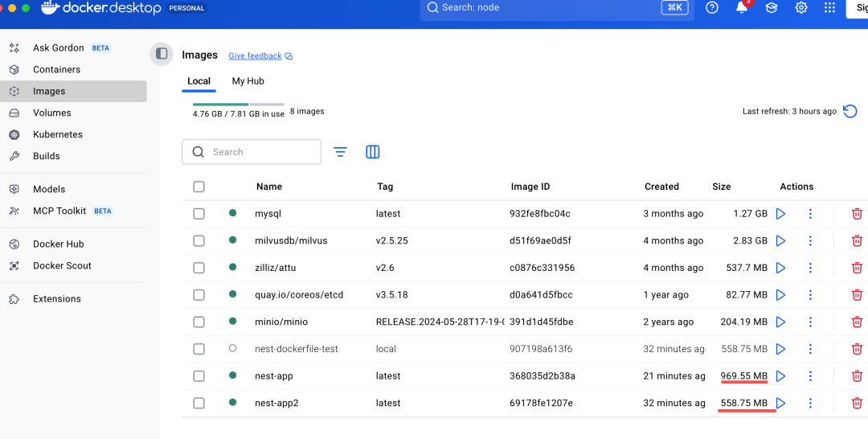The height and width of the screenshot is (439, 868).
Task: Focus the top Search: node bar
Action: pyautogui.click(x=557, y=8)
